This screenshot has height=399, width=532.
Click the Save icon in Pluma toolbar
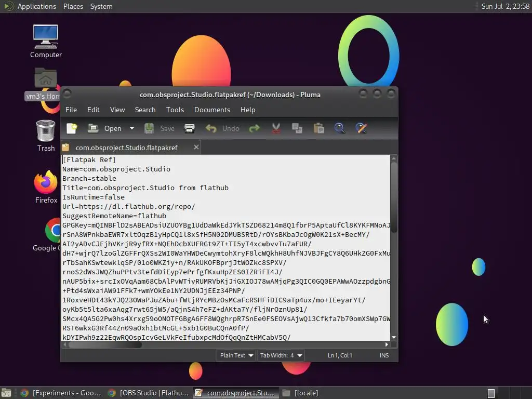pos(149,129)
